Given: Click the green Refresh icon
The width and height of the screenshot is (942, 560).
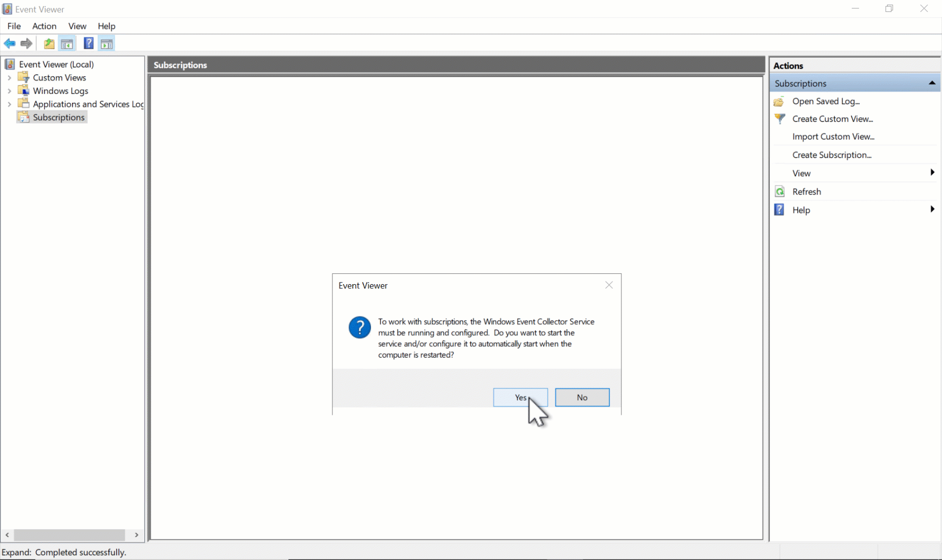Looking at the screenshot, I should [x=779, y=192].
